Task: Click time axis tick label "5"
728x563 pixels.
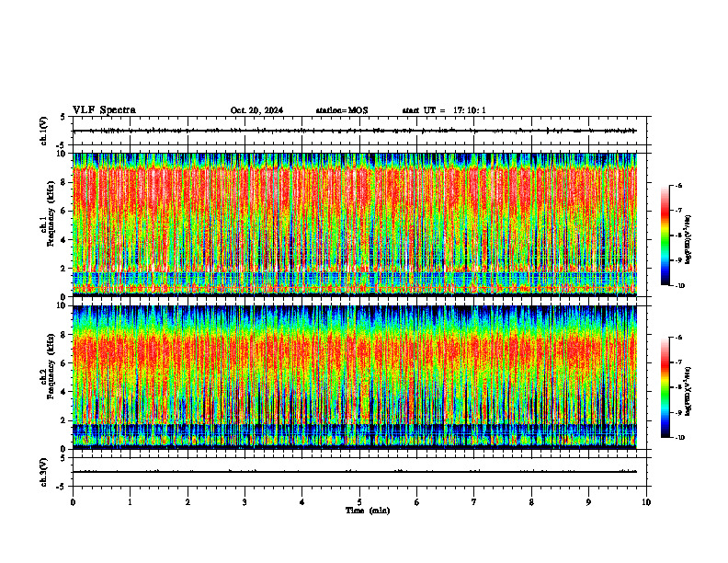Action: pos(359,502)
